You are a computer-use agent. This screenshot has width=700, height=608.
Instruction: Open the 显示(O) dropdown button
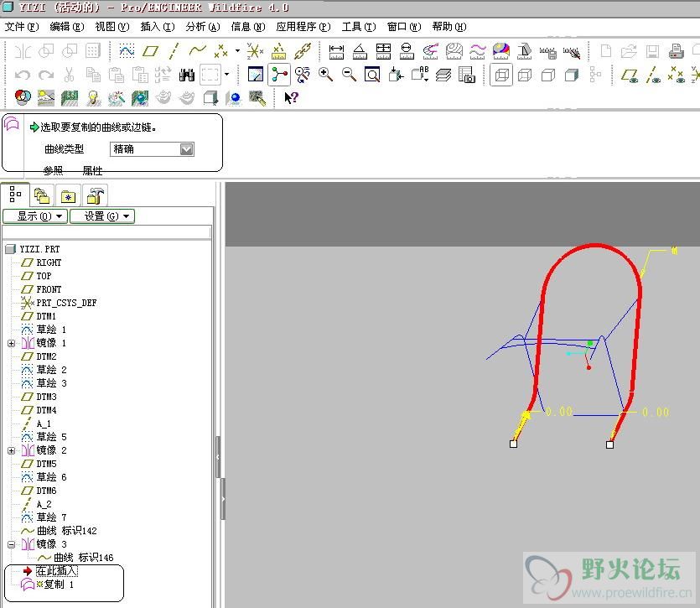(x=35, y=216)
